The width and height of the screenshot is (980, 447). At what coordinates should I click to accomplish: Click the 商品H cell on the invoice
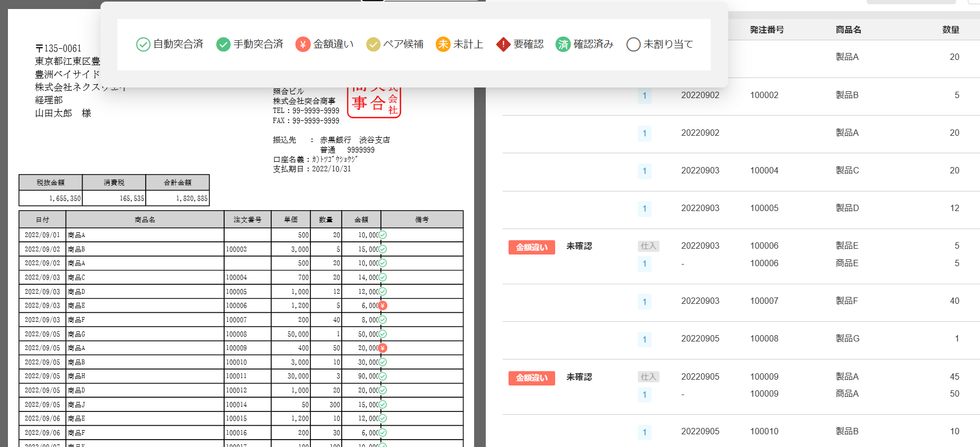(145, 376)
